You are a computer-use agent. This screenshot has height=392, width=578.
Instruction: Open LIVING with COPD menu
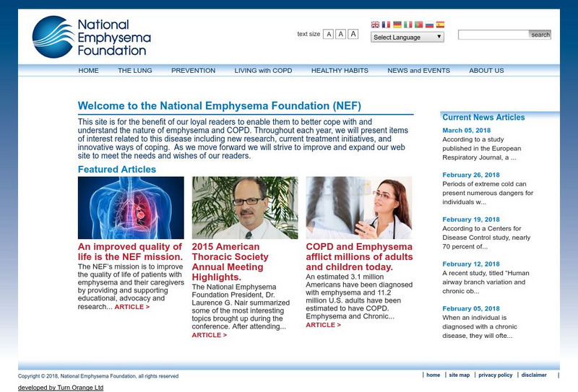[263, 70]
